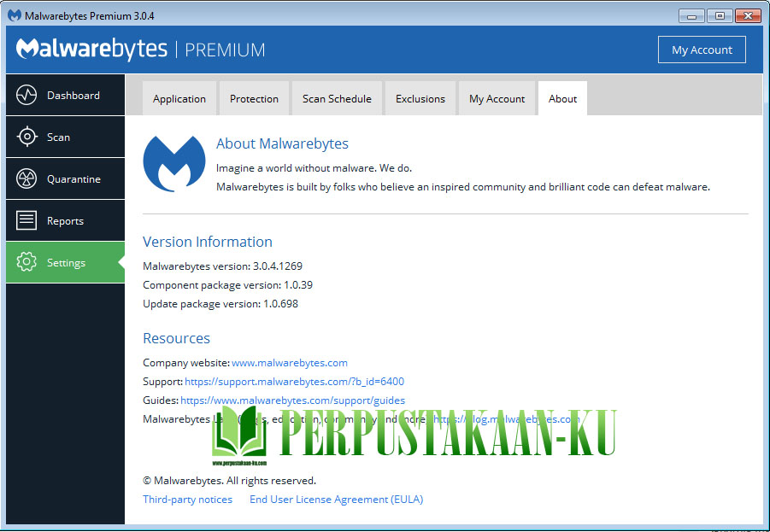Click the Resources heading
The height and width of the screenshot is (532, 770).
[176, 338]
